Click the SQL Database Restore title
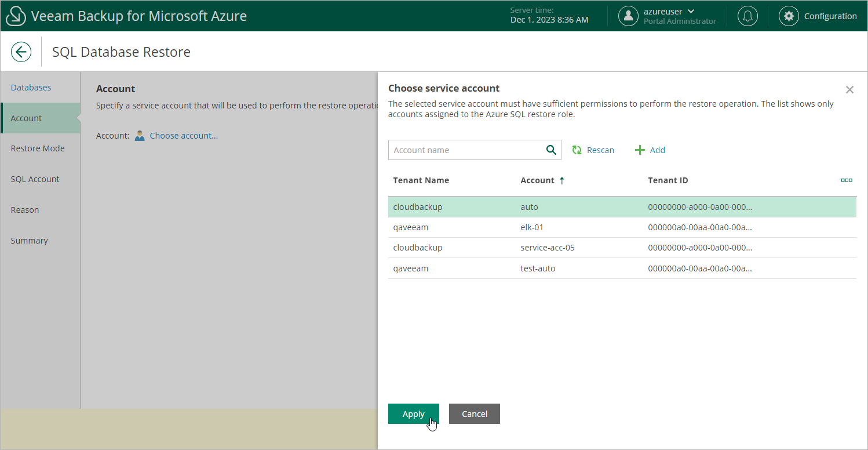 pyautogui.click(x=121, y=52)
